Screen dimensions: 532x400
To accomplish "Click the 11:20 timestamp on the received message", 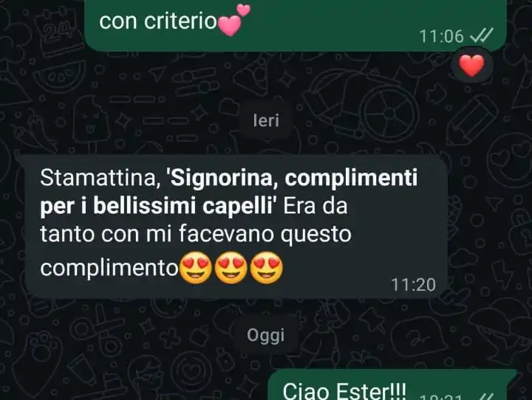I will tap(413, 285).
